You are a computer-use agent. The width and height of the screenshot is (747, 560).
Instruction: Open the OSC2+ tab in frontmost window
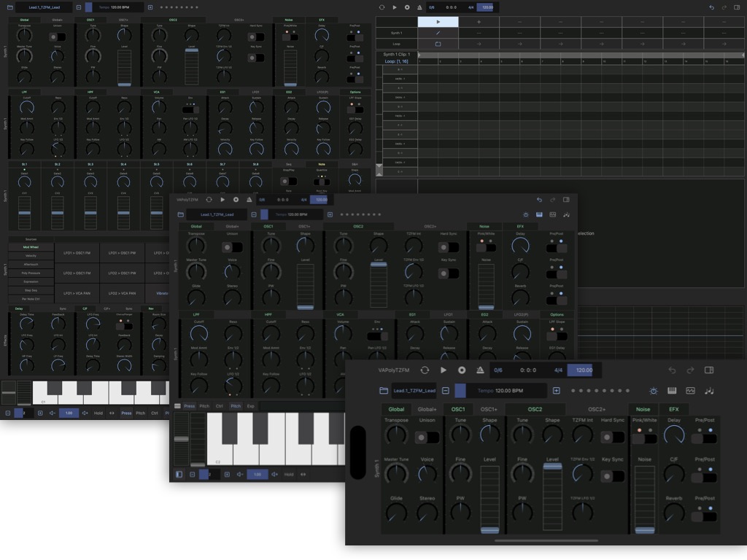[597, 409]
